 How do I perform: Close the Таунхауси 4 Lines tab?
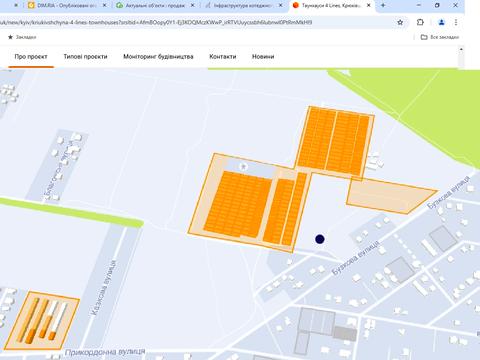pos(369,5)
